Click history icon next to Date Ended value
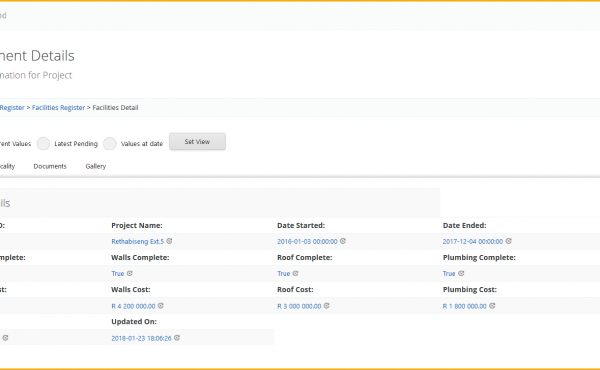The width and height of the screenshot is (600, 370). pos(509,241)
